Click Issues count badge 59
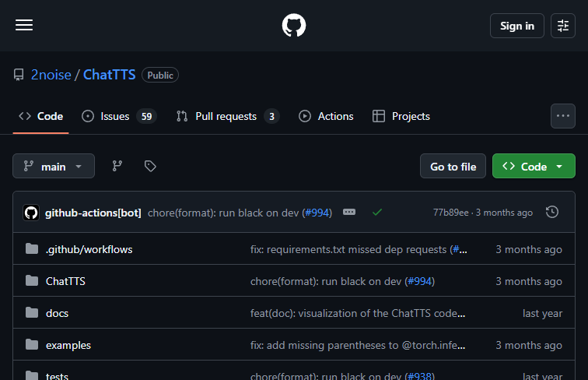Image resolution: width=588 pixels, height=380 pixels. click(146, 116)
